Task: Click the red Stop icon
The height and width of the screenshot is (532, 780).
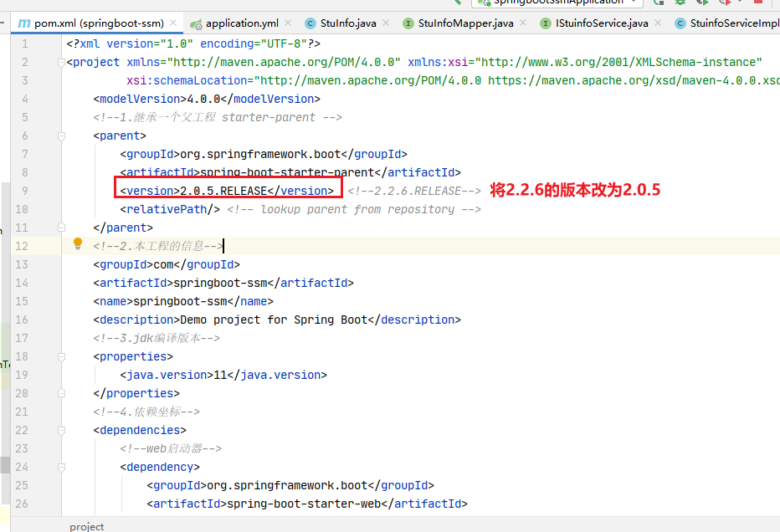Action: click(x=758, y=3)
